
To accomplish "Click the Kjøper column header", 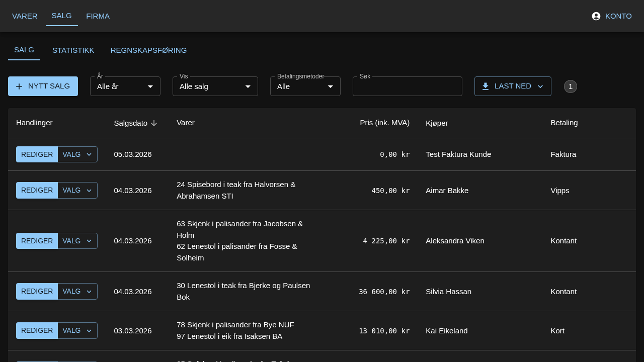I will click(x=437, y=123).
